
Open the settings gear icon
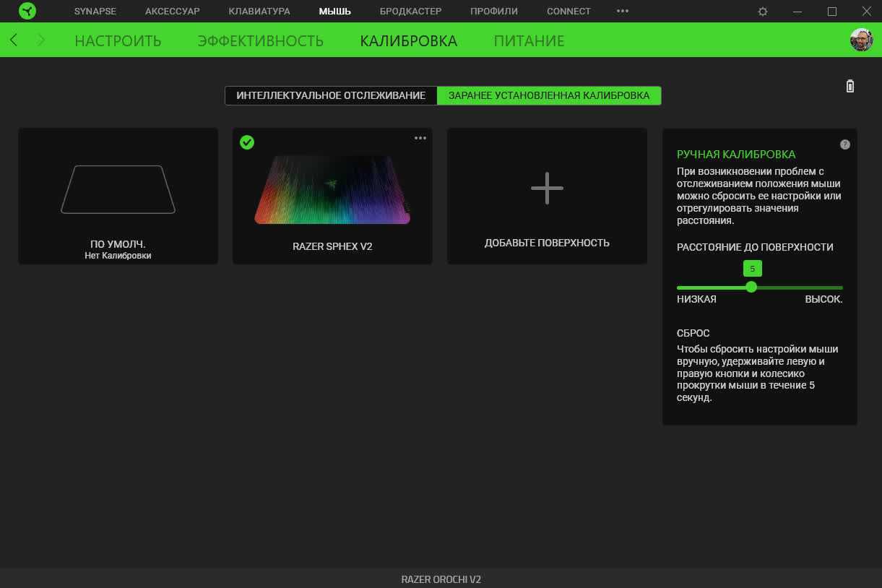click(763, 12)
